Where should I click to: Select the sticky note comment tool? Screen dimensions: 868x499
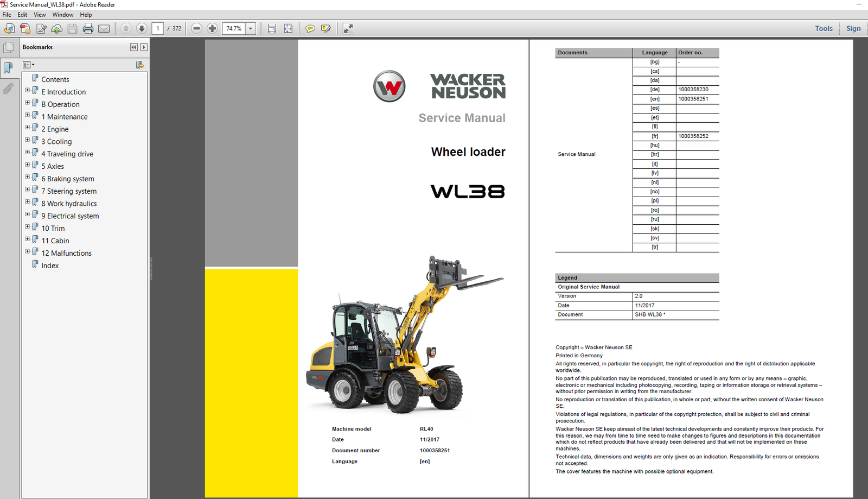[309, 28]
